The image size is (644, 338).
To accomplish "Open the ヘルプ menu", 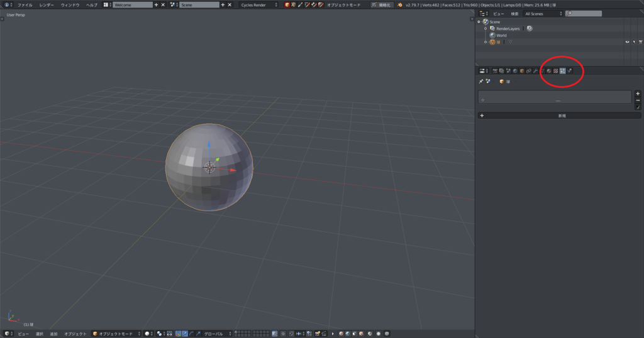I will (x=92, y=5).
